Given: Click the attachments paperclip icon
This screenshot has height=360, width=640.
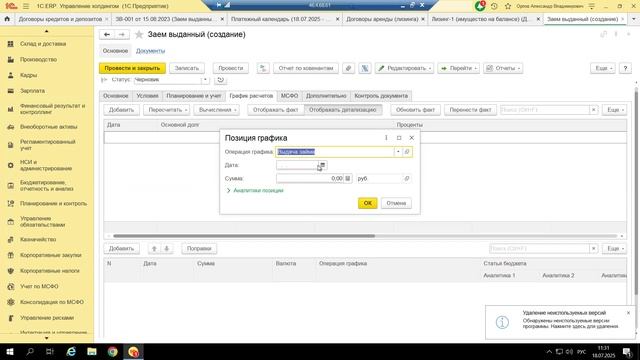Looking at the screenshot, I should (348, 68).
